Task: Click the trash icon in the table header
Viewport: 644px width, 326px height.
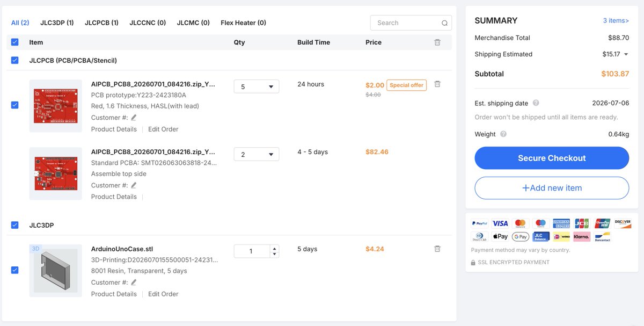Action: (437, 42)
